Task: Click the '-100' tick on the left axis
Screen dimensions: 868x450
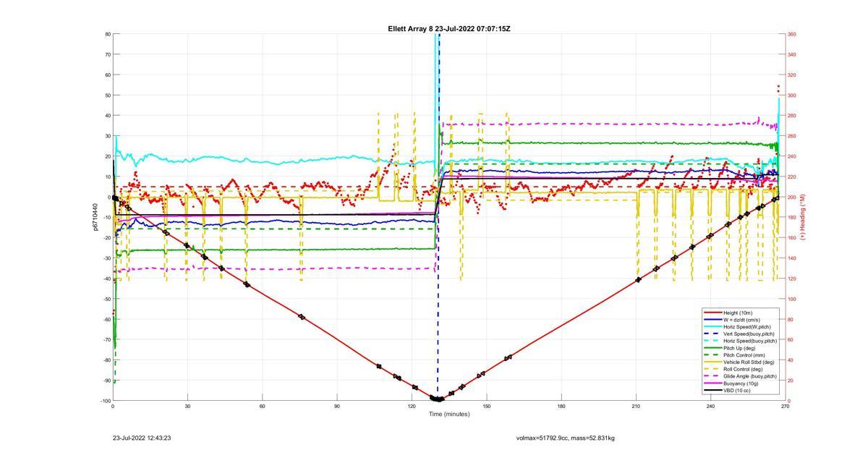Action: (104, 401)
